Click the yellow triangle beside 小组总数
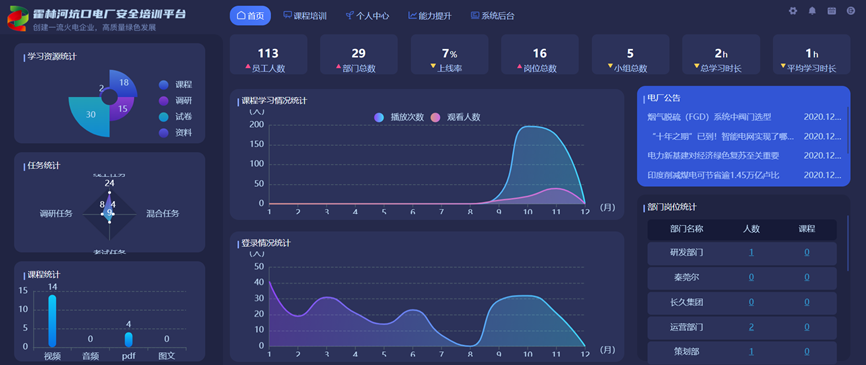 click(x=610, y=67)
